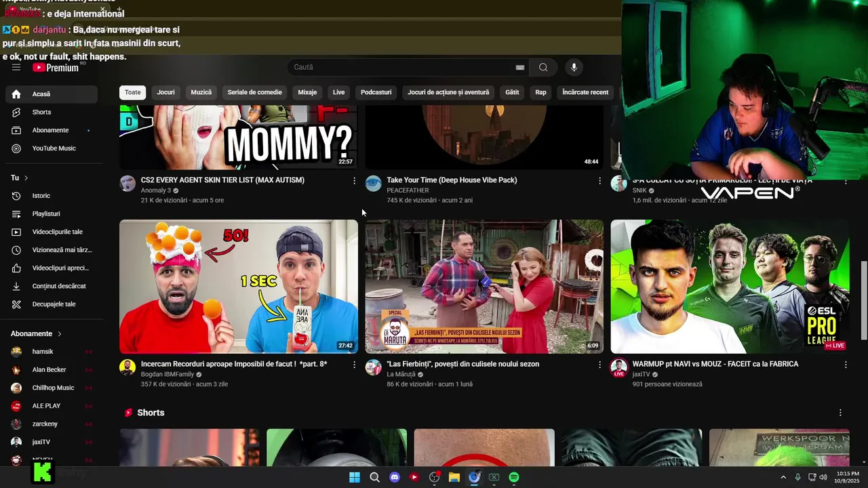868x488 pixels.
Task: Open the Bogdan IBMFamily channel avatar
Action: coord(127,367)
